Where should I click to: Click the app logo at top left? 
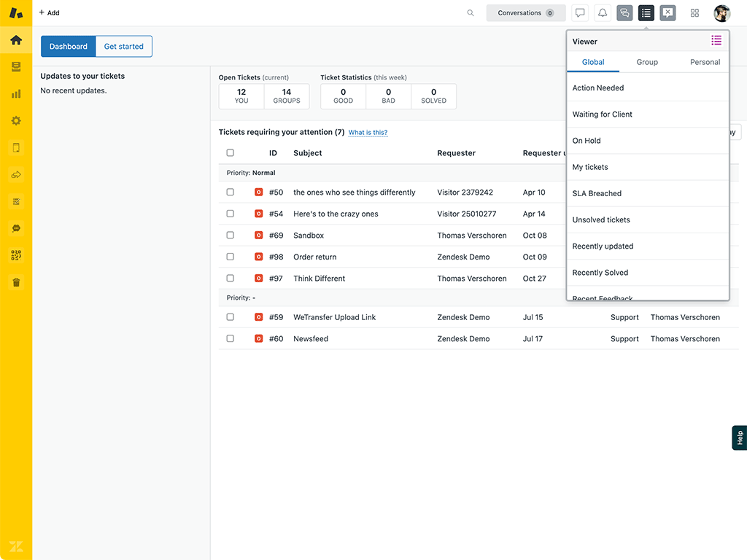pos(16,13)
